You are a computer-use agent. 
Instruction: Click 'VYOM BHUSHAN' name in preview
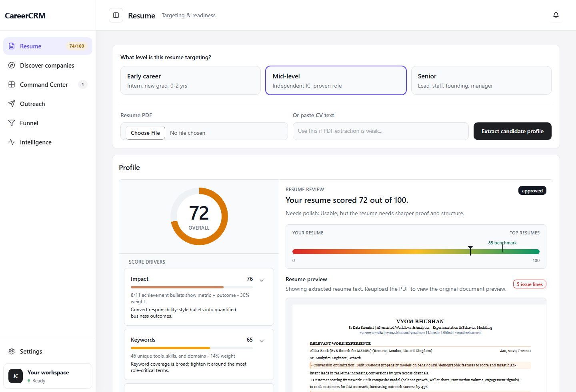[420, 321]
